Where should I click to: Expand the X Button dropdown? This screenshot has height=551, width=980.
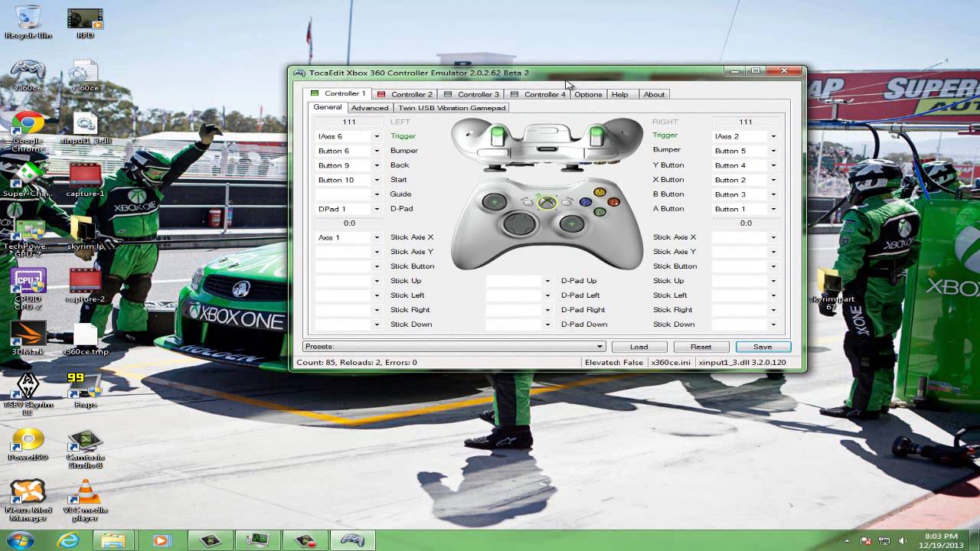click(773, 180)
